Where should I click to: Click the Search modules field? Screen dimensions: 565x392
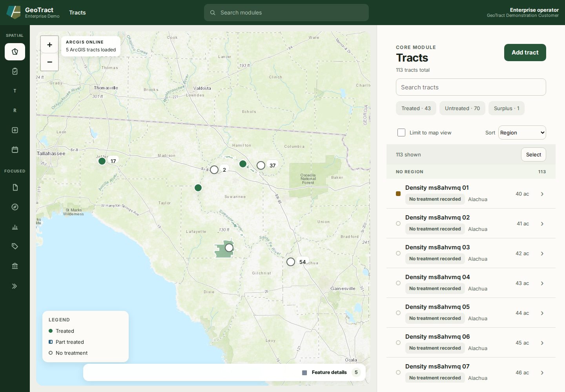pos(286,13)
